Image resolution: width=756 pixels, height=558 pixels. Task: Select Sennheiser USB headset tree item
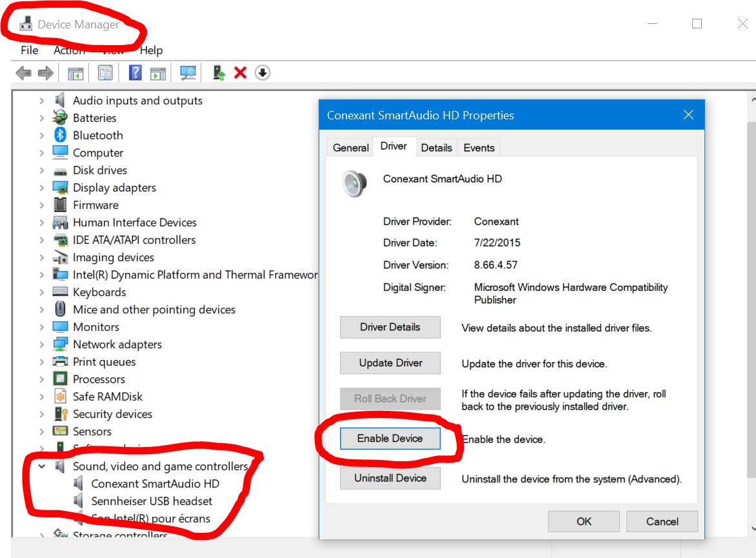[x=152, y=501]
